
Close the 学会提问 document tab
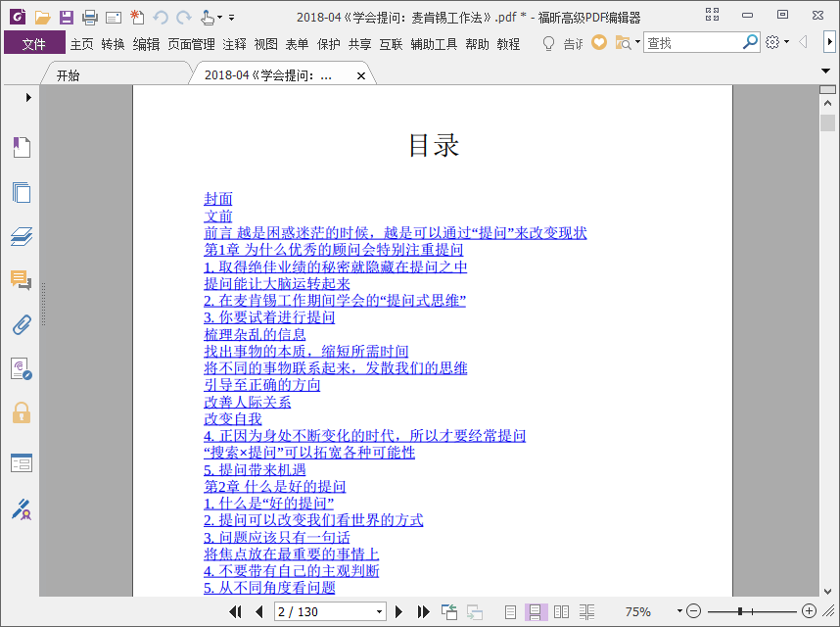361,76
